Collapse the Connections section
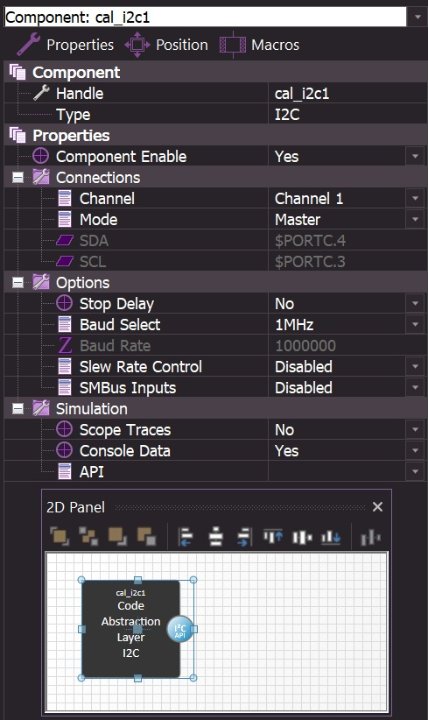Screen dimensions: 428x720 point(17,177)
